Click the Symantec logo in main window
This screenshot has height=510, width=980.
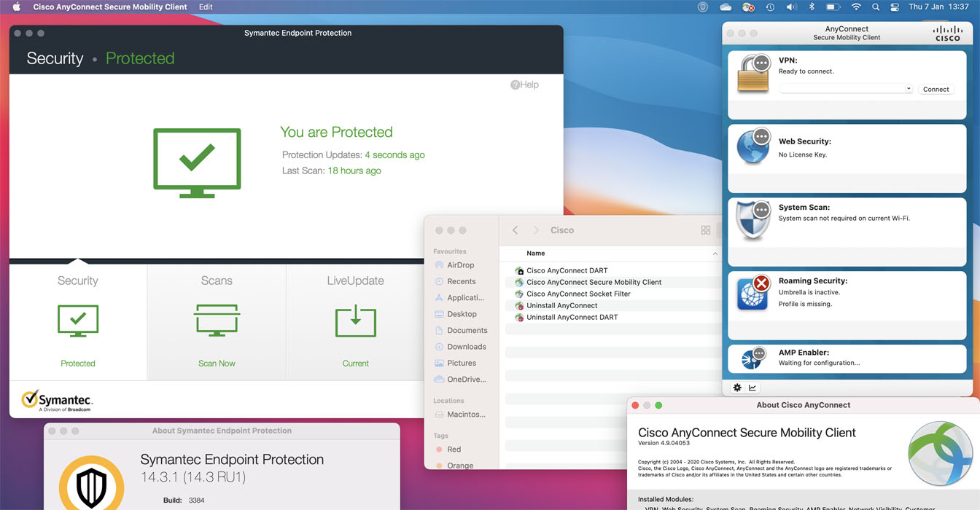tap(57, 401)
